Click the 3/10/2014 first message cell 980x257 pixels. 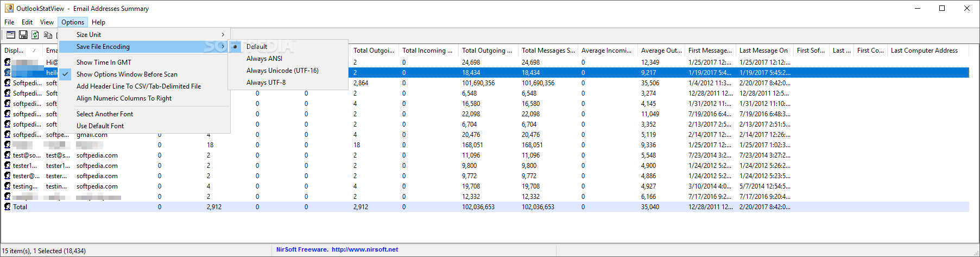[710, 186]
